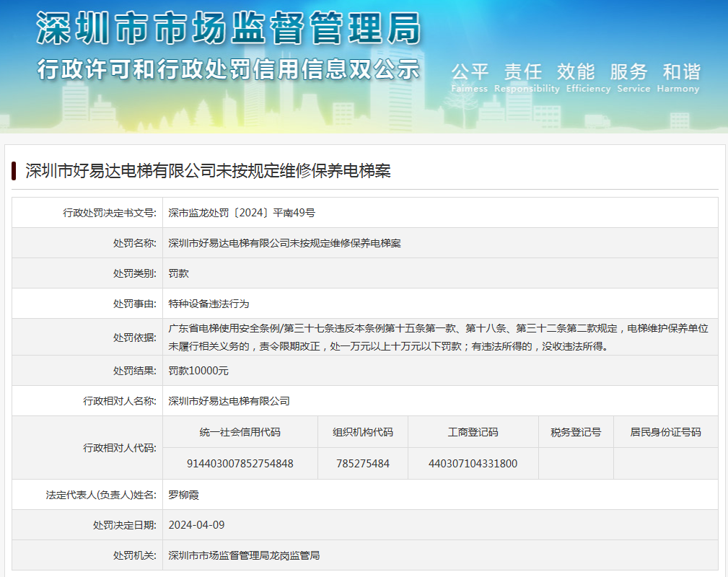This screenshot has height=577, width=728.
Task: Click the 处罚事由 row label
Action: (135, 304)
